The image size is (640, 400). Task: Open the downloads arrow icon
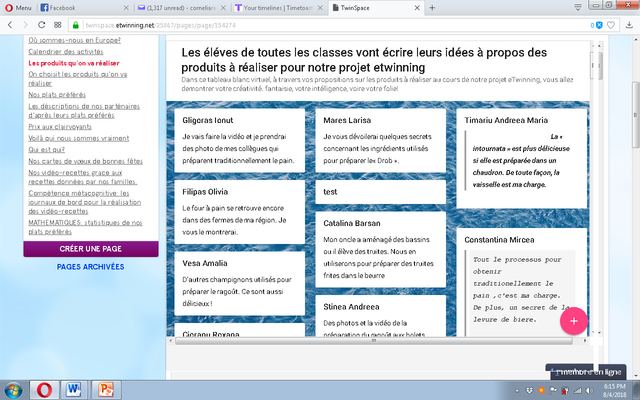(x=629, y=25)
